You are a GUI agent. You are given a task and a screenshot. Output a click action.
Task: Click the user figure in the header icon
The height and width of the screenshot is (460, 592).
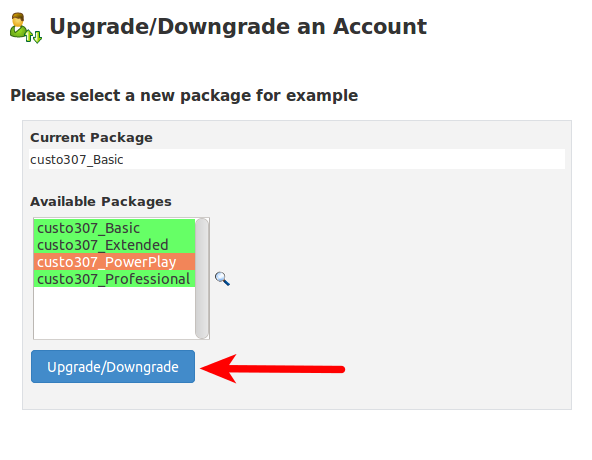tap(18, 25)
